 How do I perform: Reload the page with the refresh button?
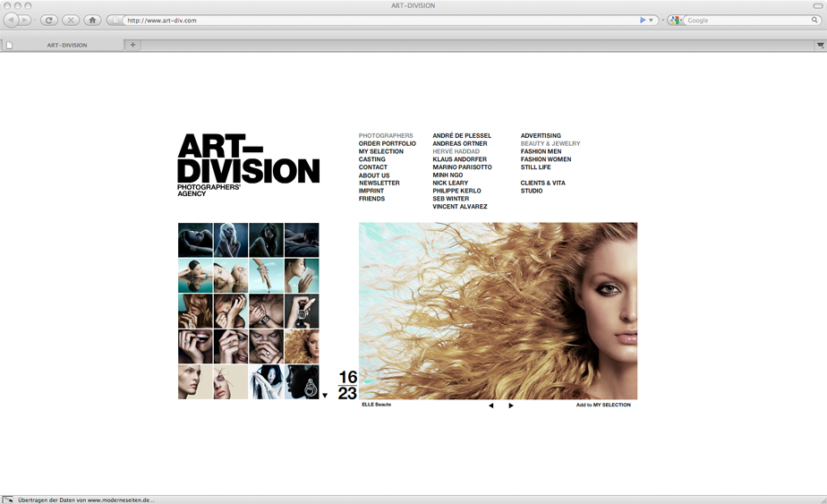point(49,20)
